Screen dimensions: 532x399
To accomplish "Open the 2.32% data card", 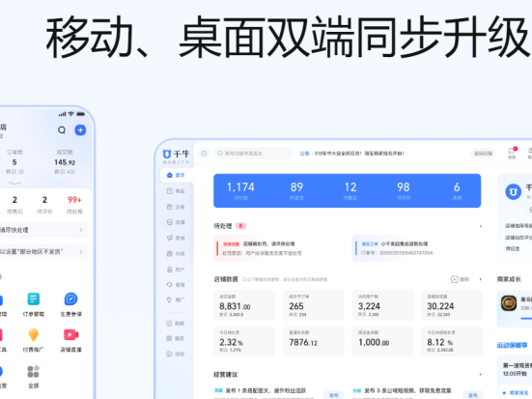I will pyautogui.click(x=244, y=341).
